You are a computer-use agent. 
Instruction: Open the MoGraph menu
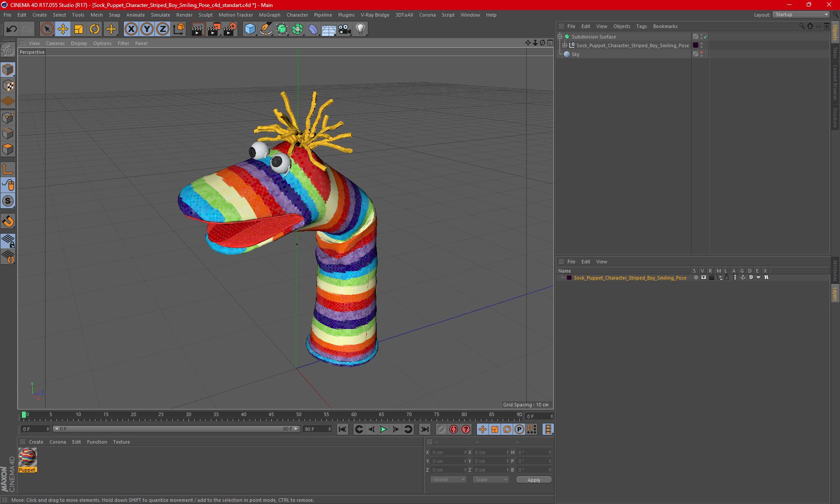tap(269, 15)
